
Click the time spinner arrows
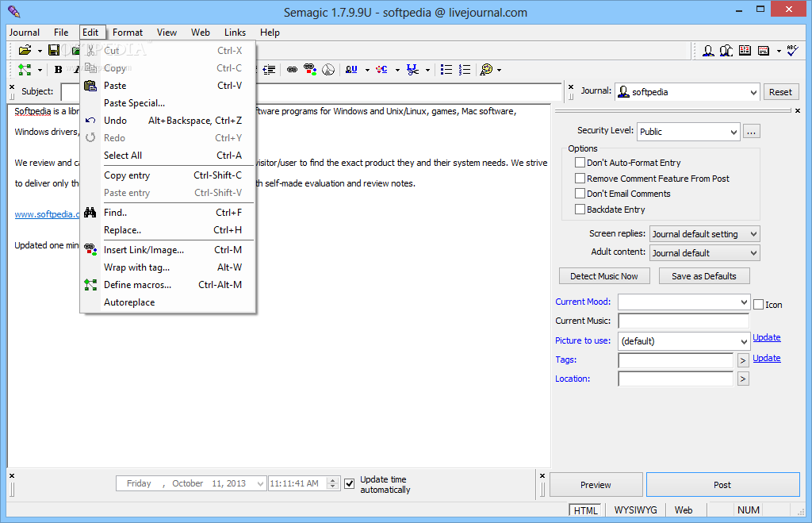click(333, 483)
